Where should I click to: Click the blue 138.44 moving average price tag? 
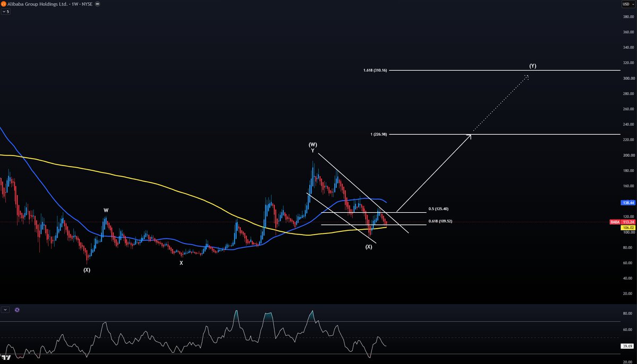click(628, 203)
